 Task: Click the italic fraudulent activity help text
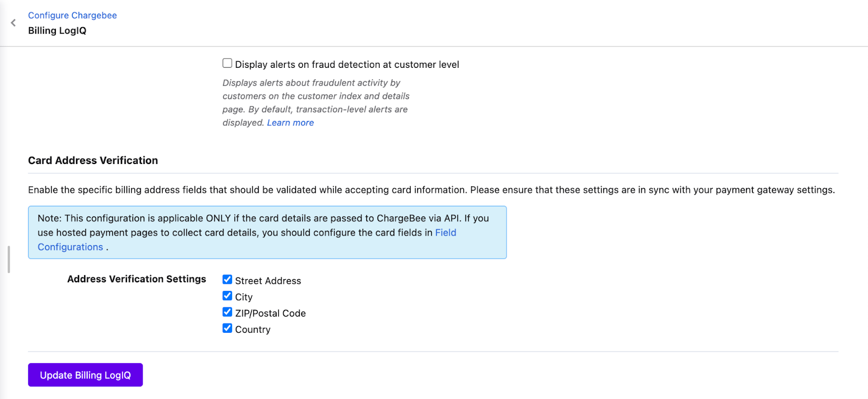[x=315, y=96]
